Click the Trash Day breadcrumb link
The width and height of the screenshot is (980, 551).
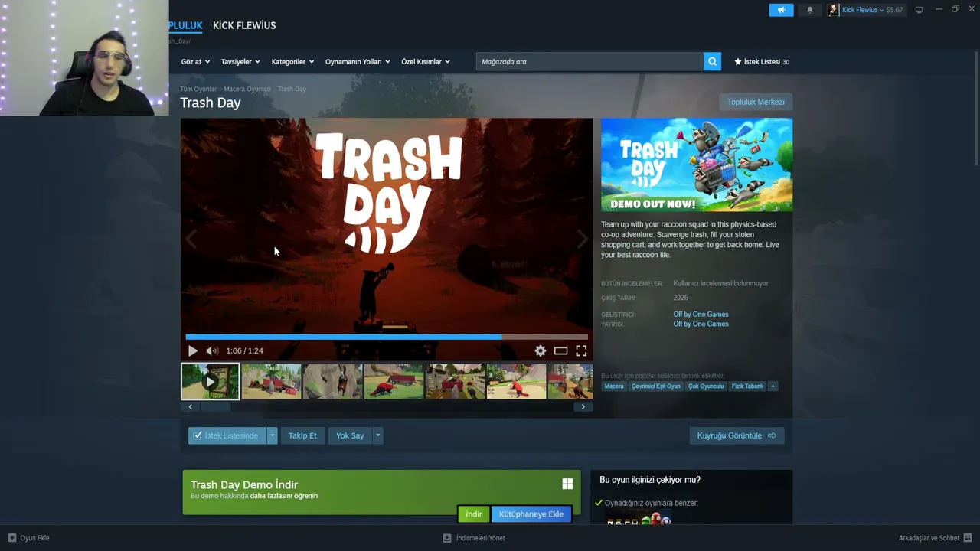click(292, 89)
